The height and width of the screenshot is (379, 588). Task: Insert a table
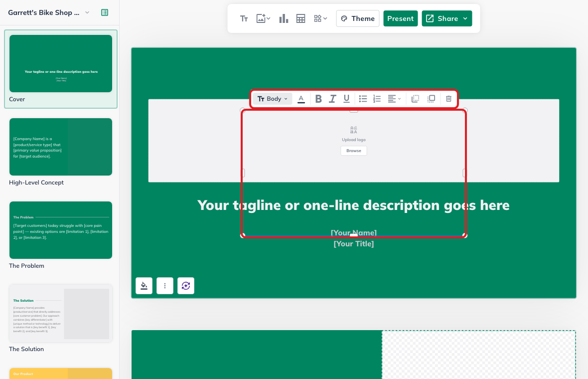301,18
